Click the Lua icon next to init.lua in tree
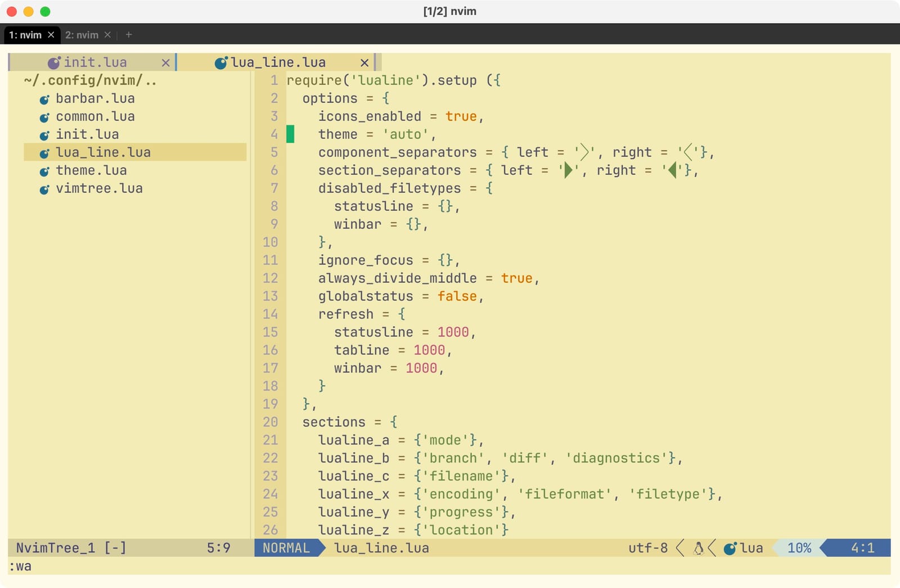 pyautogui.click(x=45, y=134)
